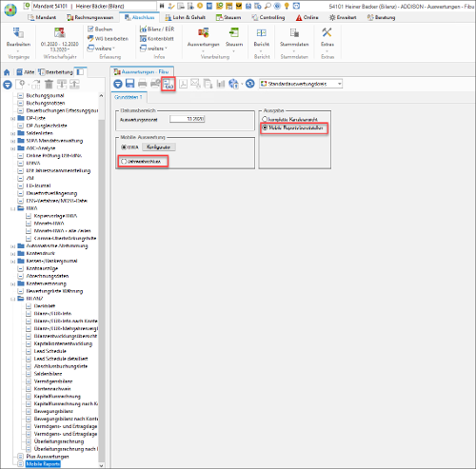Click the blue filter icon in Auswertungen toolbar
The height and width of the screenshot is (469, 476).
click(x=118, y=84)
